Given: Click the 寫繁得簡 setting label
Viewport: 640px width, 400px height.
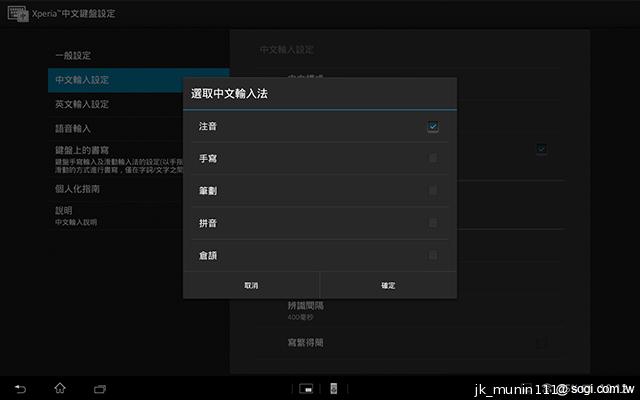Looking at the screenshot, I should tap(306, 343).
